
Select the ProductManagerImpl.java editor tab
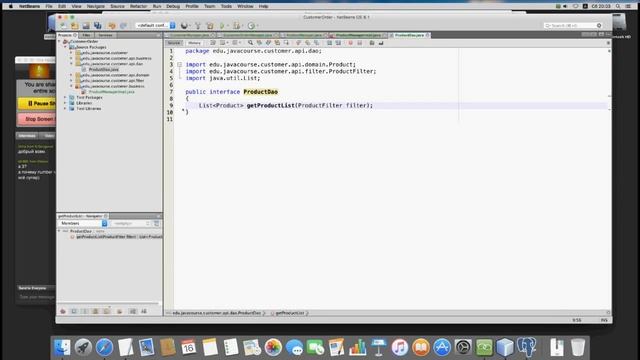[358, 36]
